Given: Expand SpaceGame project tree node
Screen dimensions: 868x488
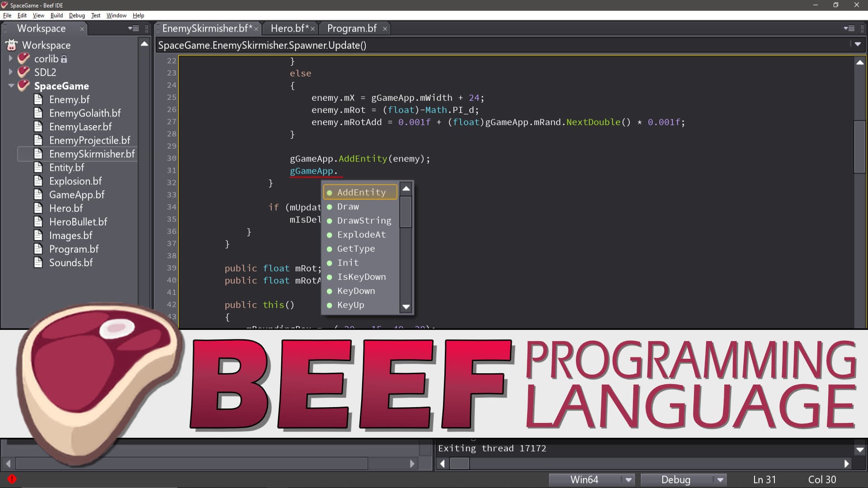Looking at the screenshot, I should pos(11,86).
